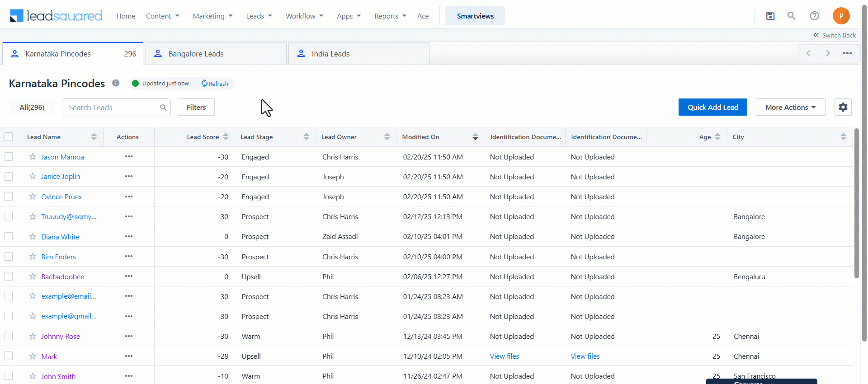Select the Diana White row checkbox

click(9, 236)
